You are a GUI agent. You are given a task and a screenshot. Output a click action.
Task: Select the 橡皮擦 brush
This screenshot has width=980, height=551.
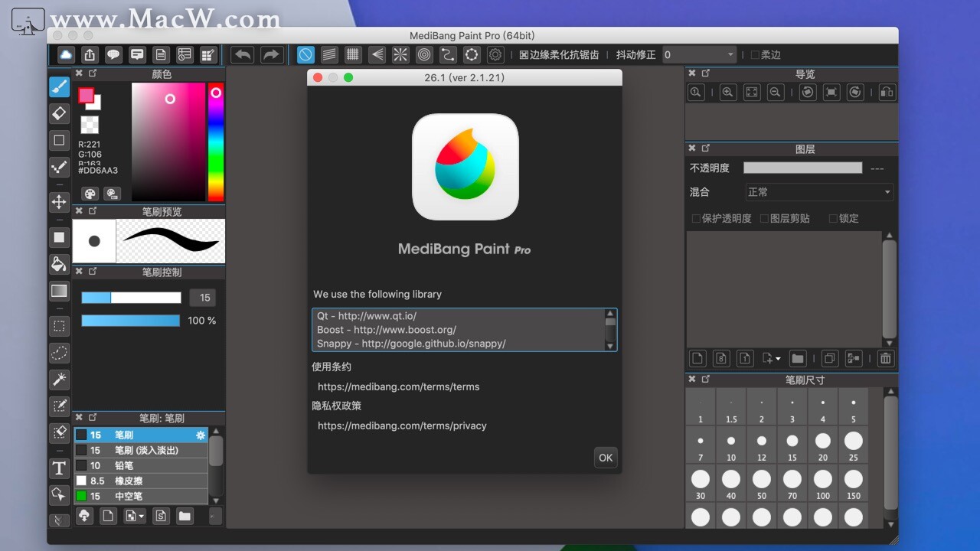(x=140, y=481)
